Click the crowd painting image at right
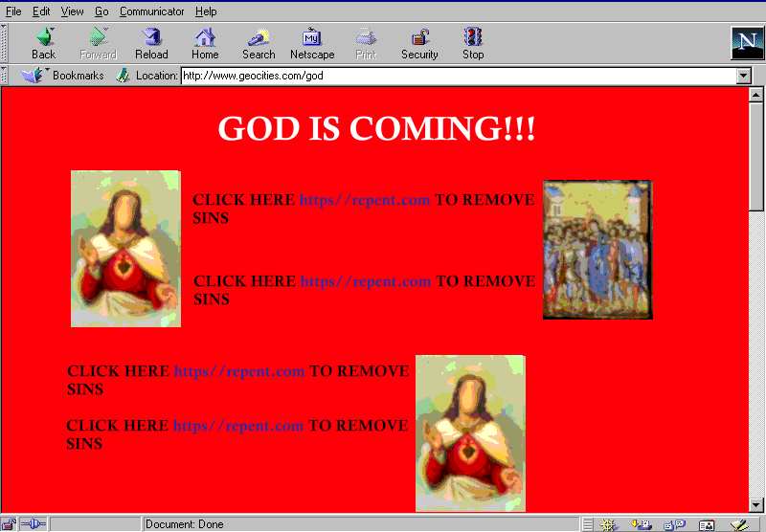Image resolution: width=766 pixels, height=532 pixels. (597, 250)
